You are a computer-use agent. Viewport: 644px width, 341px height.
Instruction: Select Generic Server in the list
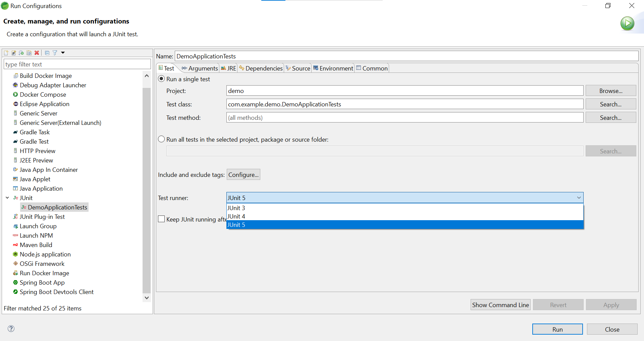click(x=39, y=113)
